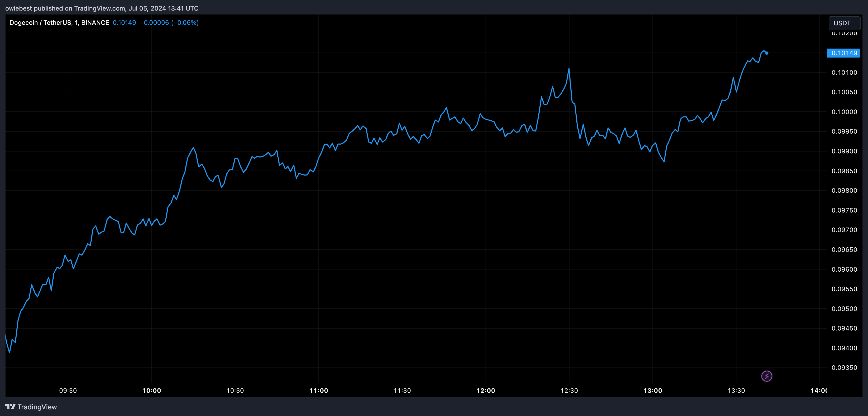Click the Dogecoin / TetherUS symbol title

[59, 22]
